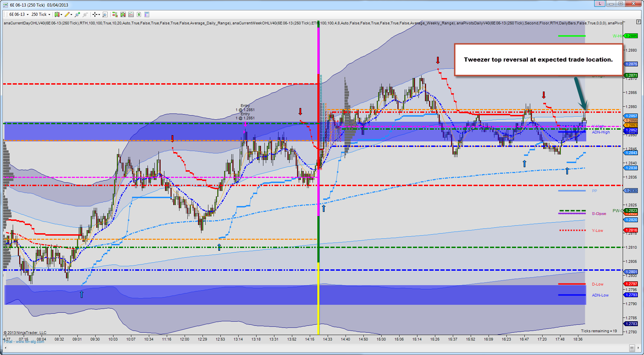Select the pencil drawing tools icon

tap(67, 14)
